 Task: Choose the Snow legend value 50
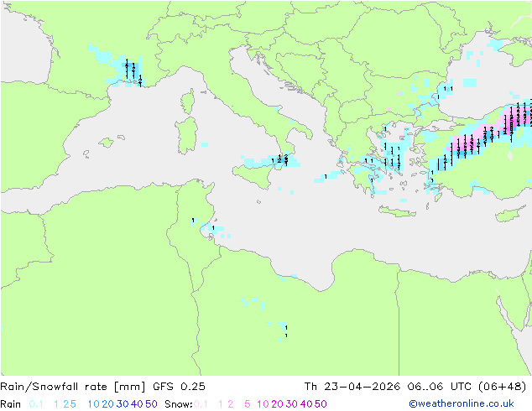[x=321, y=404]
